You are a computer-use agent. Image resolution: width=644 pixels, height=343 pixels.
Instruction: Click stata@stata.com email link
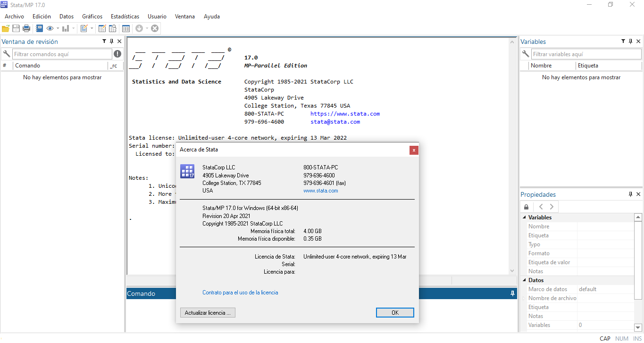pyautogui.click(x=335, y=122)
